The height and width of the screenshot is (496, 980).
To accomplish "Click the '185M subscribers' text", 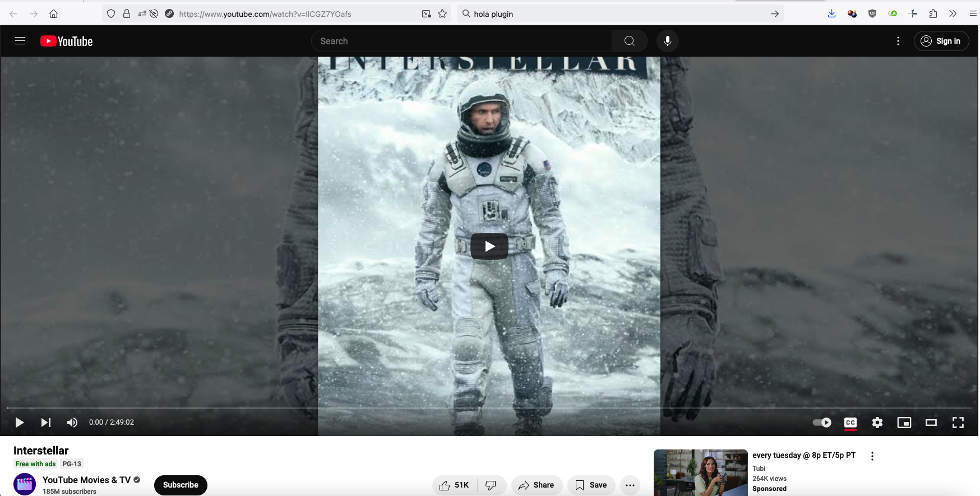I will (x=70, y=492).
